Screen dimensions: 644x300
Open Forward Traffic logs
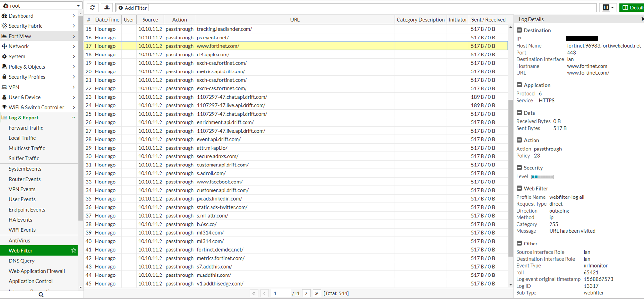point(26,128)
